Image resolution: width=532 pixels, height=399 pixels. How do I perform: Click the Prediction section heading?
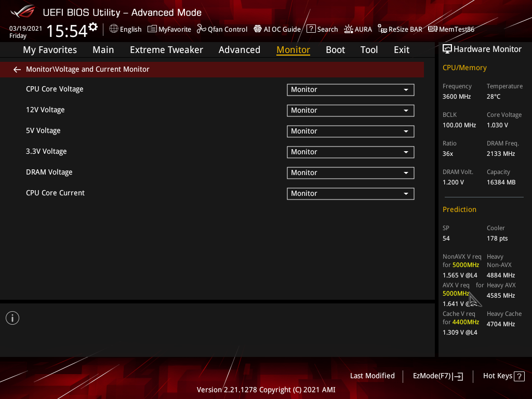pyautogui.click(x=459, y=210)
